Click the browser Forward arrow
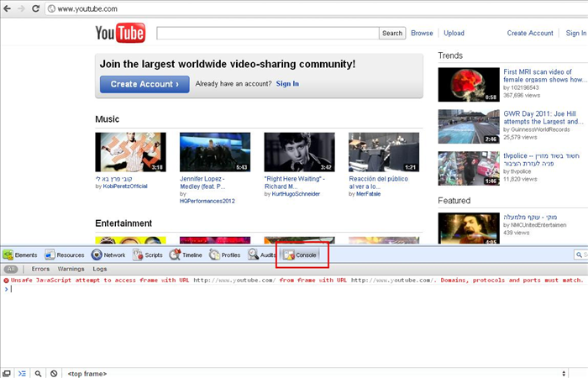Viewport: 588px width, 378px height. [21, 8]
